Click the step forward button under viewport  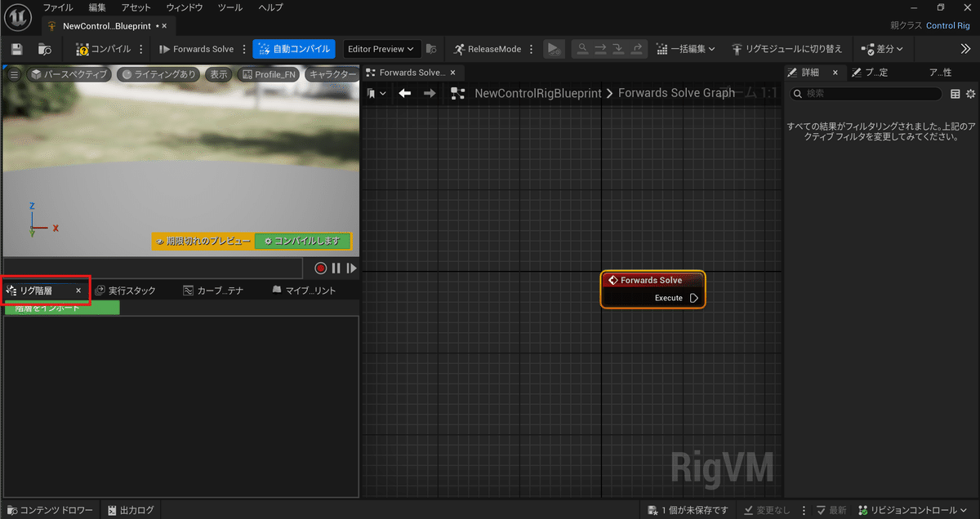tap(351, 268)
